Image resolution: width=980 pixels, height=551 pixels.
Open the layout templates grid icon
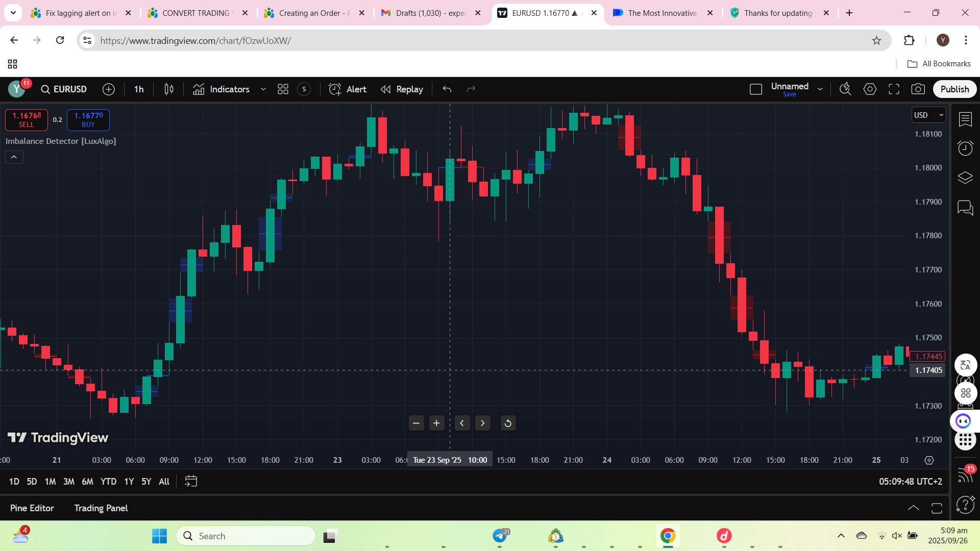tap(283, 89)
